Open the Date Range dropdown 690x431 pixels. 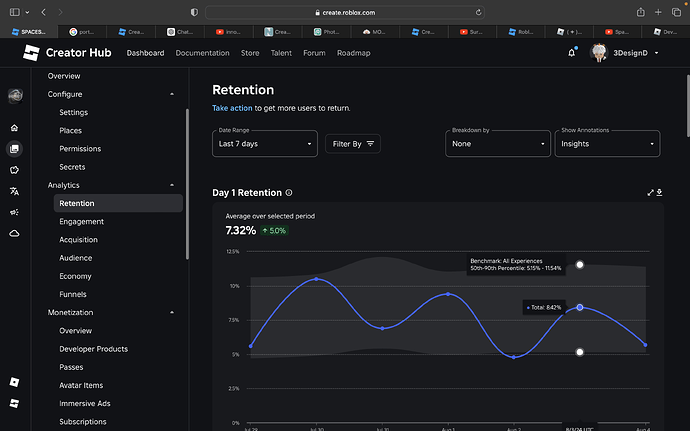point(265,144)
